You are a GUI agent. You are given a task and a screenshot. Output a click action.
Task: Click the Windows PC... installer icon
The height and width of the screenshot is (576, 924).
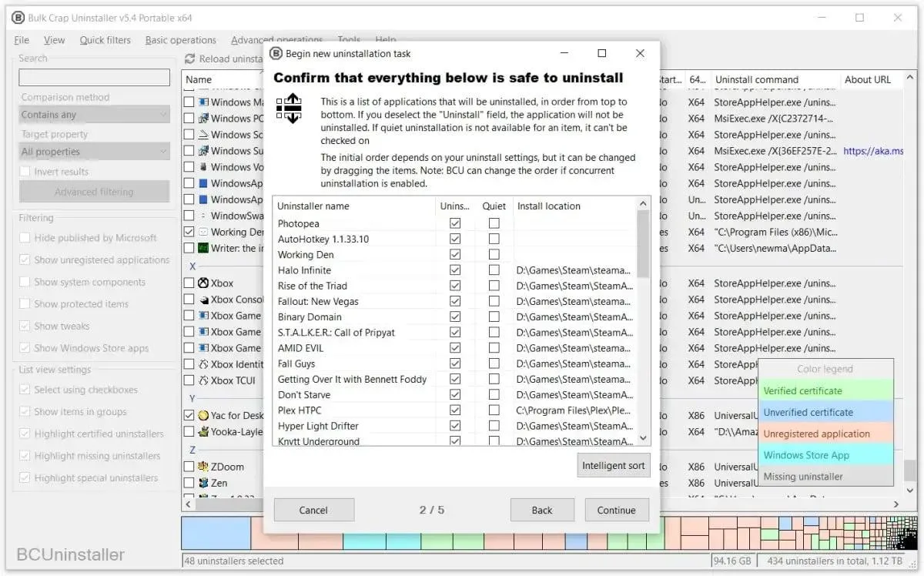click(203, 118)
